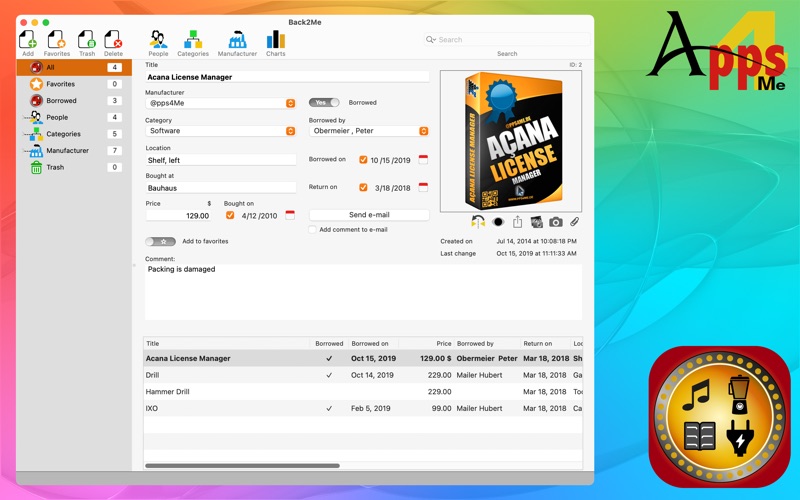Click the Price field showing 129.00

coord(179,216)
